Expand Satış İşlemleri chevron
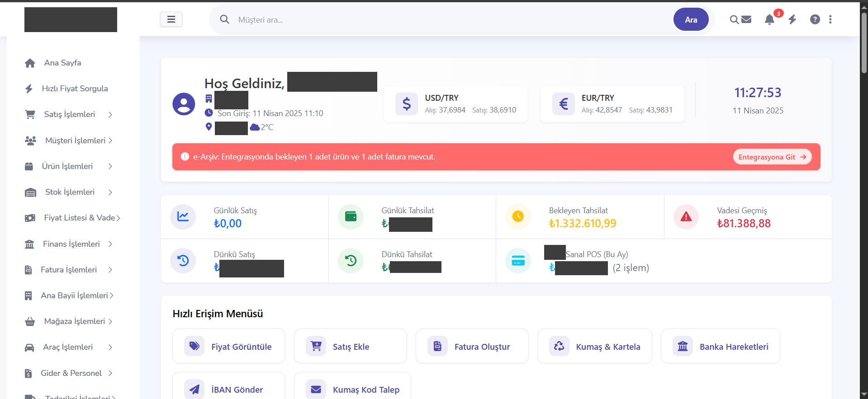The width and height of the screenshot is (868, 399). tap(110, 115)
